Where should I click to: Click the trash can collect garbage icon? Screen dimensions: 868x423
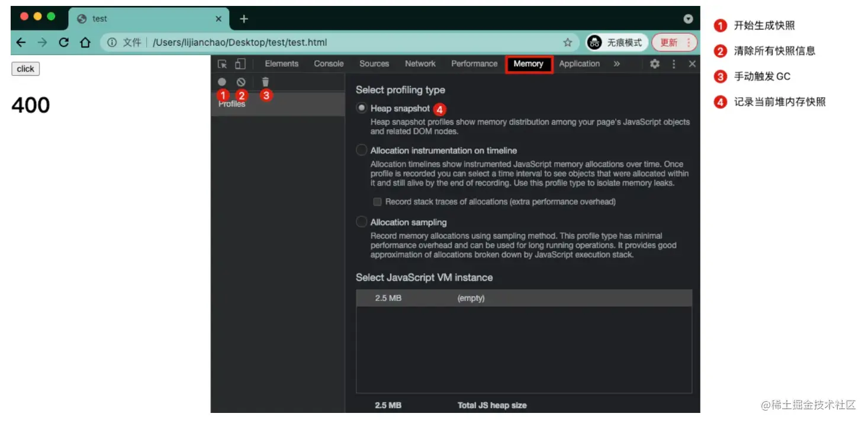pos(265,82)
